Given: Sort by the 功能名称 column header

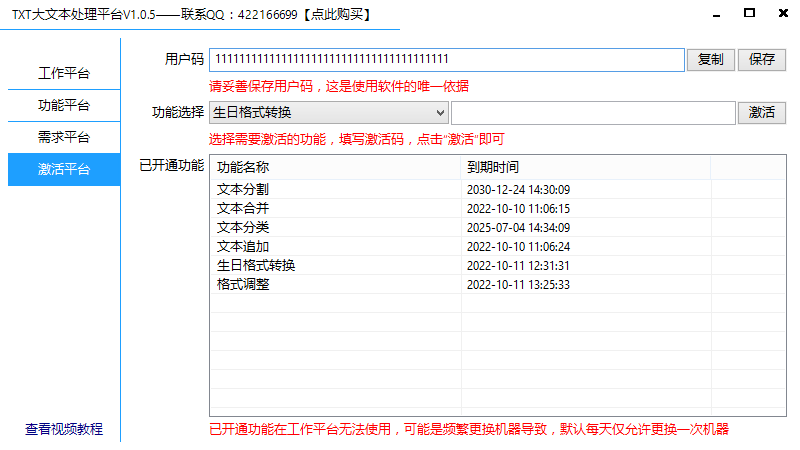Looking at the screenshot, I should [x=335, y=167].
